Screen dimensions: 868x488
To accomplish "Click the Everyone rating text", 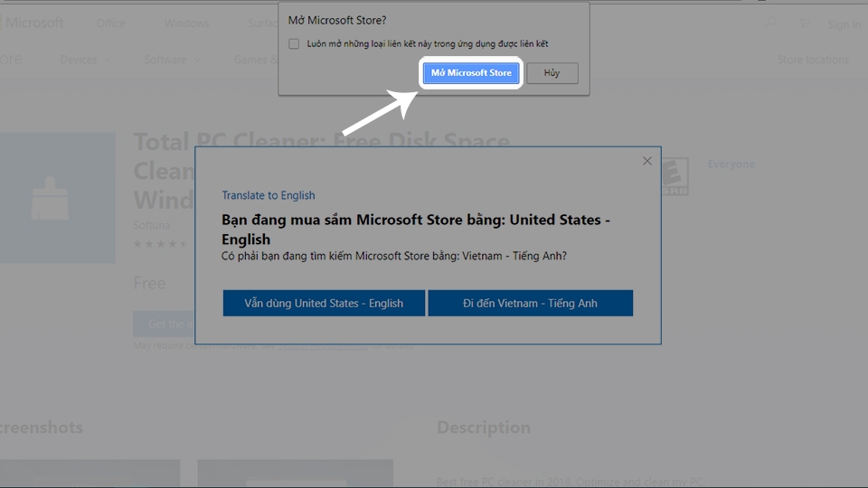I will pyautogui.click(x=731, y=164).
